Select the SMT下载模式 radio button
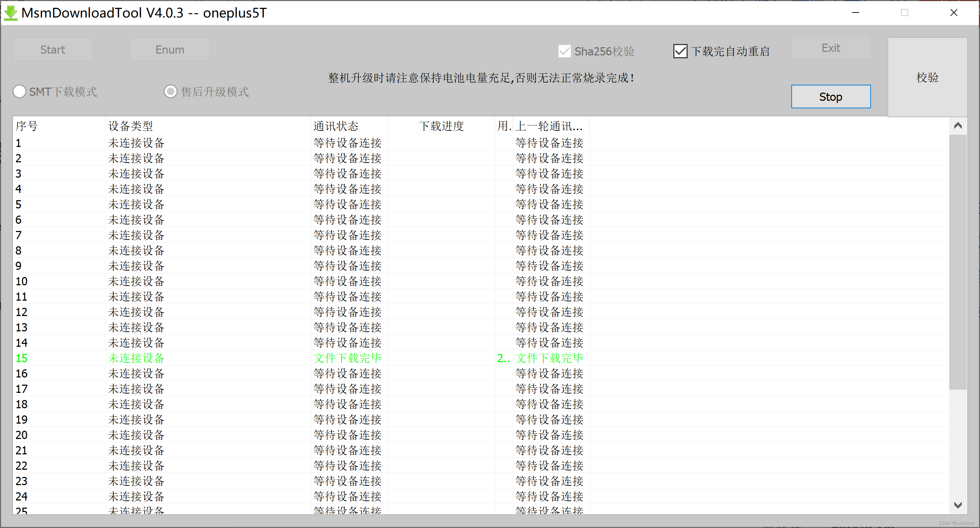 tap(20, 92)
